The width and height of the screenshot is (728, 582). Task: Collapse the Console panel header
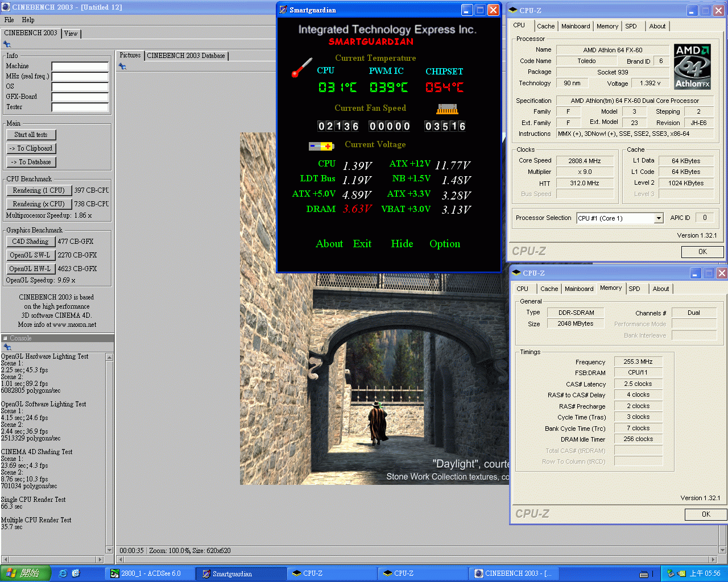coord(57,338)
